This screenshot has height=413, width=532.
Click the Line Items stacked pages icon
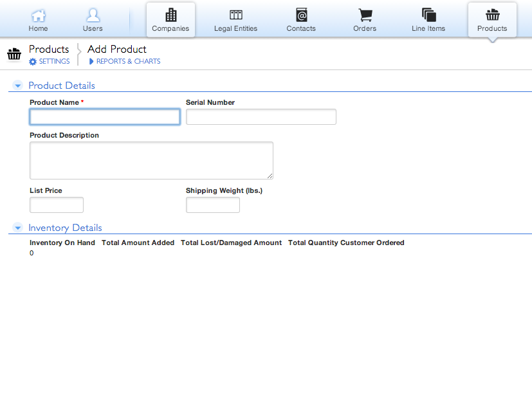point(429,15)
